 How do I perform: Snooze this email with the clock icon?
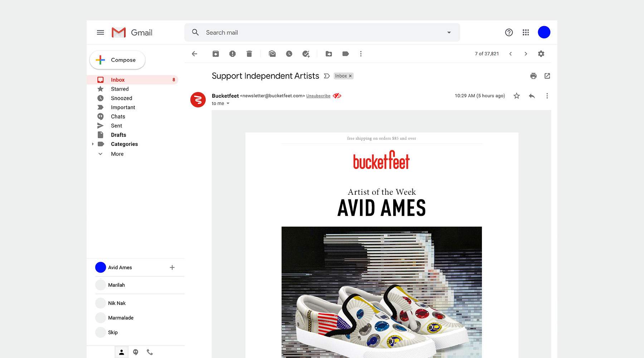(x=289, y=54)
